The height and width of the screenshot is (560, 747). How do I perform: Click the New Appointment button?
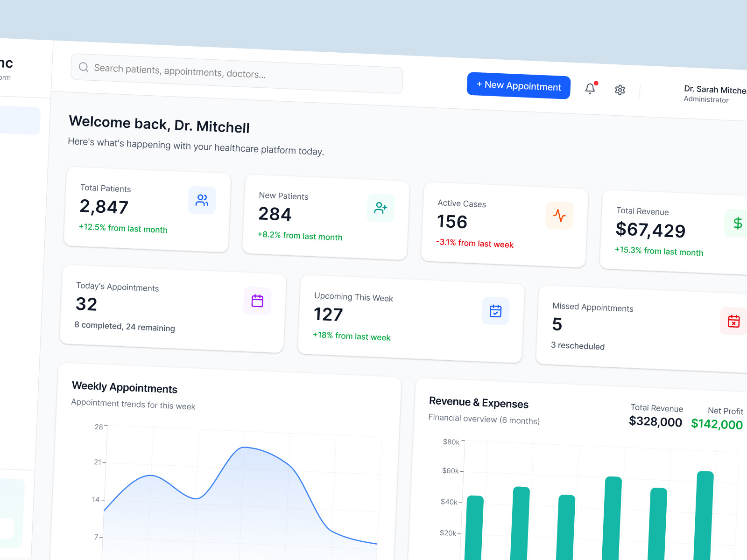518,85
